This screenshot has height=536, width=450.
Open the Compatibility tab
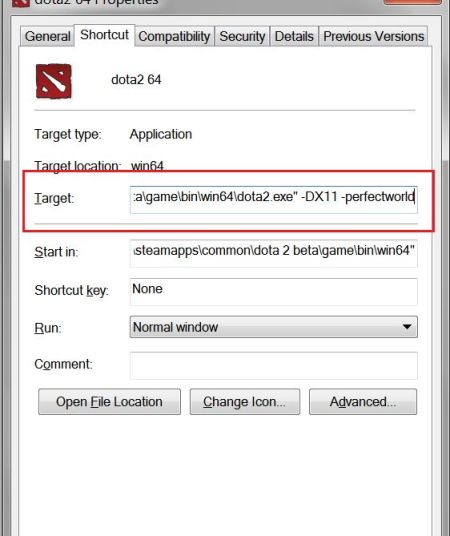click(174, 36)
